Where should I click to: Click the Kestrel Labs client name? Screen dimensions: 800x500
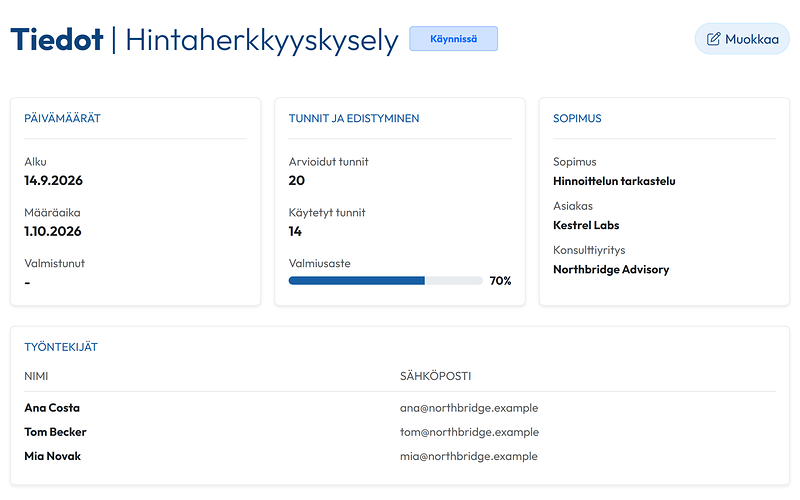[586, 225]
